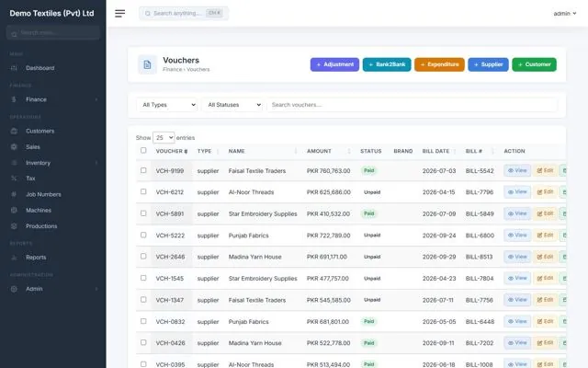Click the Reports chart icon
Viewport: 588px width, 368px height.
pyautogui.click(x=14, y=258)
